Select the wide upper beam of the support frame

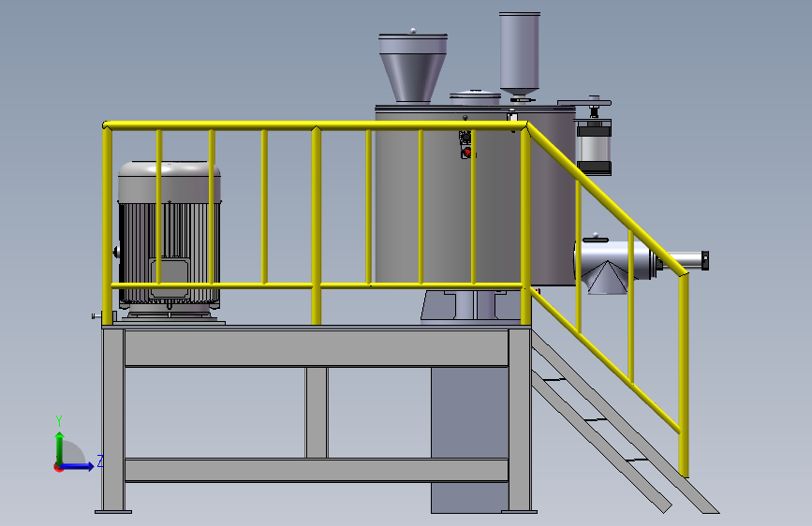(x=317, y=348)
